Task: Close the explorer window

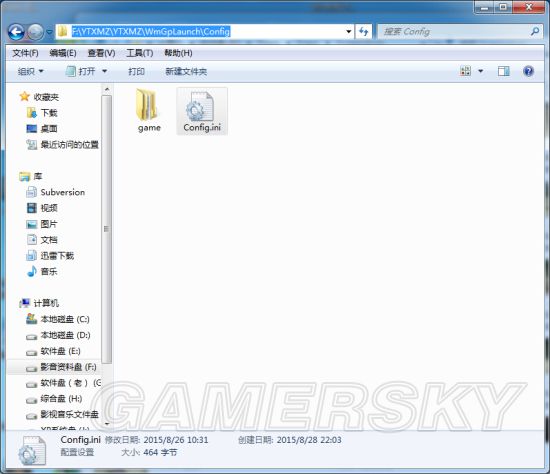Action: (x=528, y=7)
